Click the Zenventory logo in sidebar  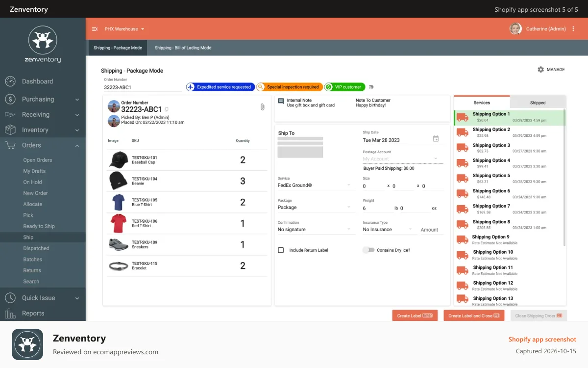(43, 45)
